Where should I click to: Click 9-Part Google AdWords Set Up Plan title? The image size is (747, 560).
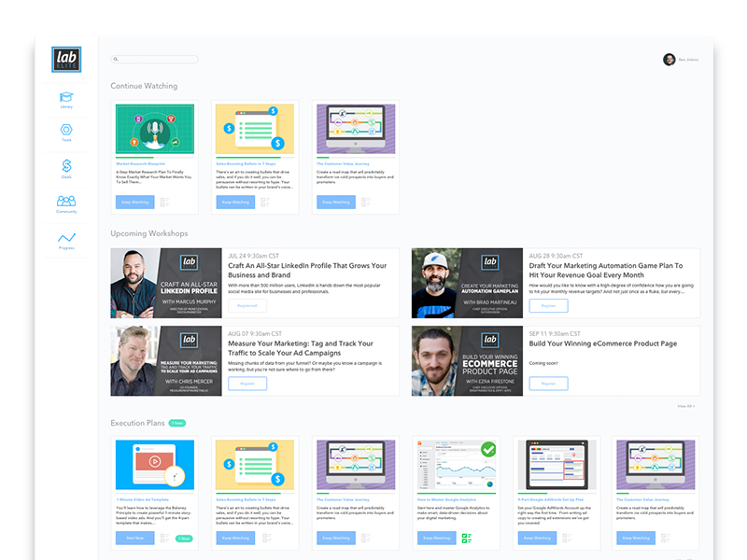pos(551,499)
